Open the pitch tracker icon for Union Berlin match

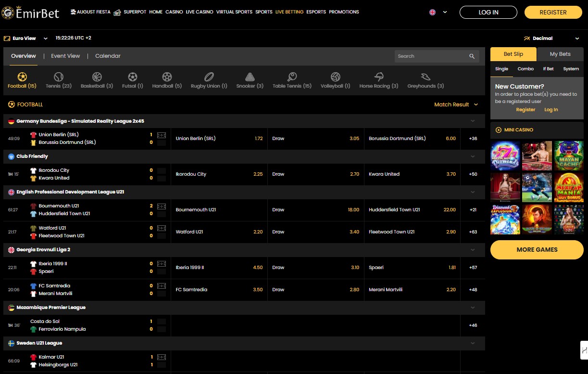[x=162, y=135]
